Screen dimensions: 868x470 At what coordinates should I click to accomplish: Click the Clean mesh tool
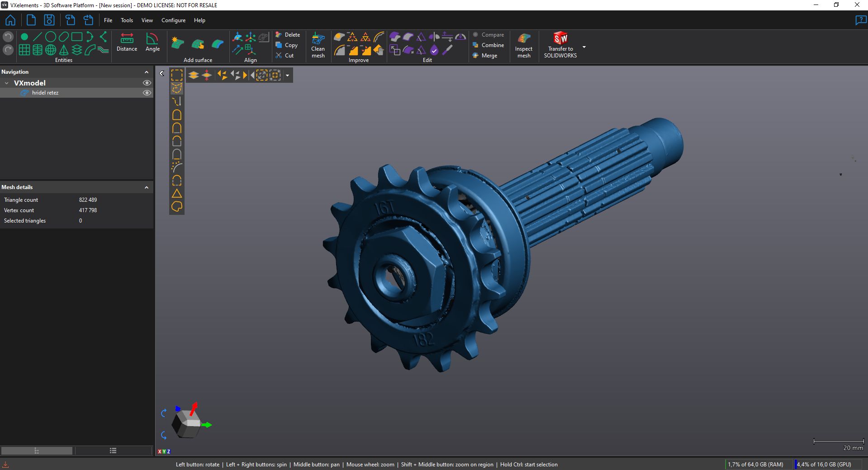(x=318, y=45)
